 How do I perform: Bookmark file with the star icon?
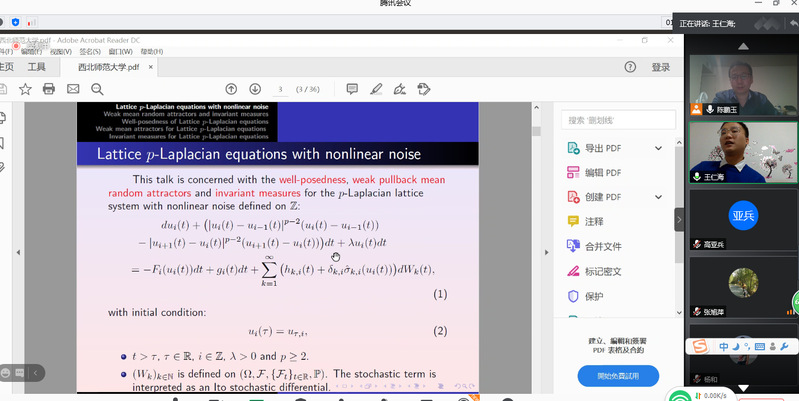tap(25, 89)
